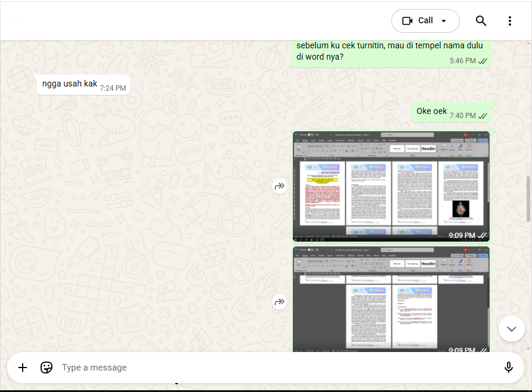The height and width of the screenshot is (392, 532).
Task: Click the 7:24 PM timestamp
Action: click(113, 88)
